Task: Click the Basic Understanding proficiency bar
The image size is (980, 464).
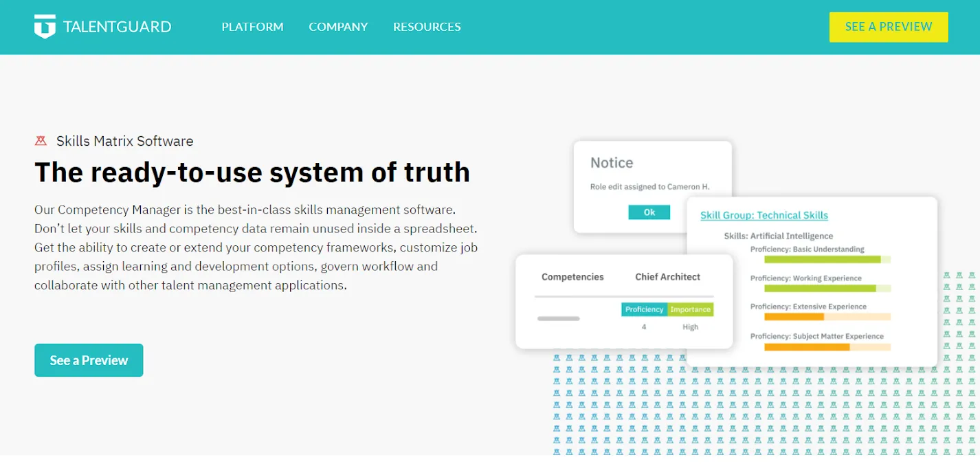Action: pos(827,260)
